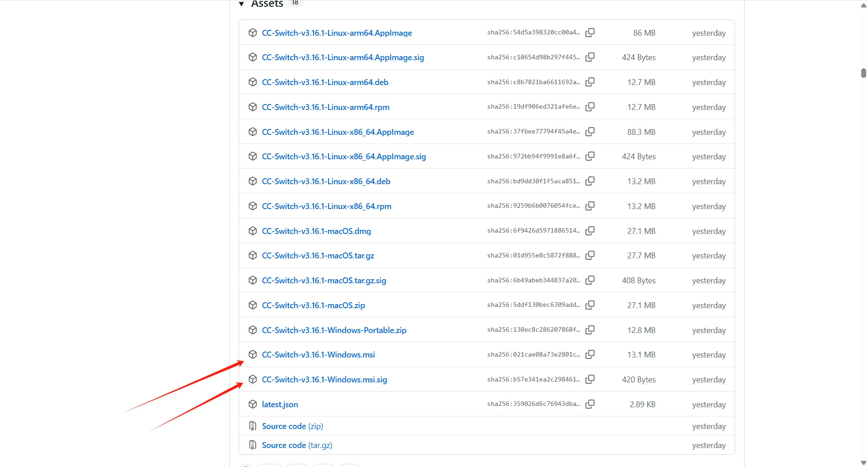Download the macOS.tar.gz archive
Image resolution: width=868 pixels, height=467 pixels.
point(318,256)
